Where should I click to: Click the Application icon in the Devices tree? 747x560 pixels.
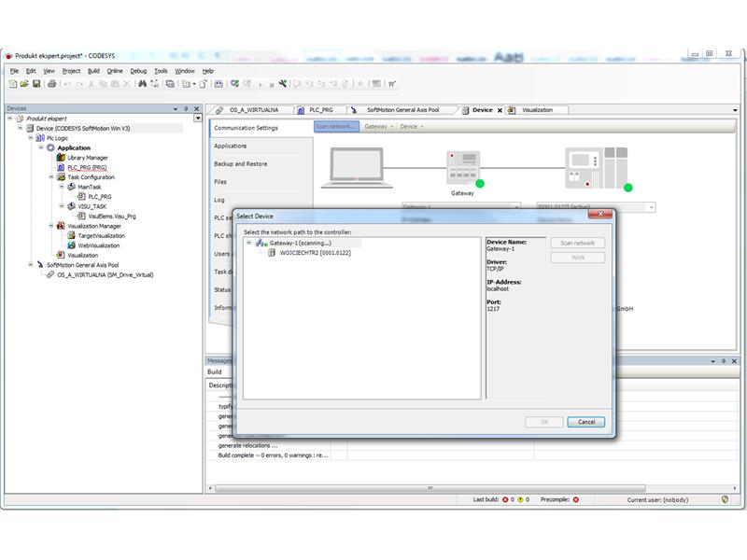pos(51,147)
